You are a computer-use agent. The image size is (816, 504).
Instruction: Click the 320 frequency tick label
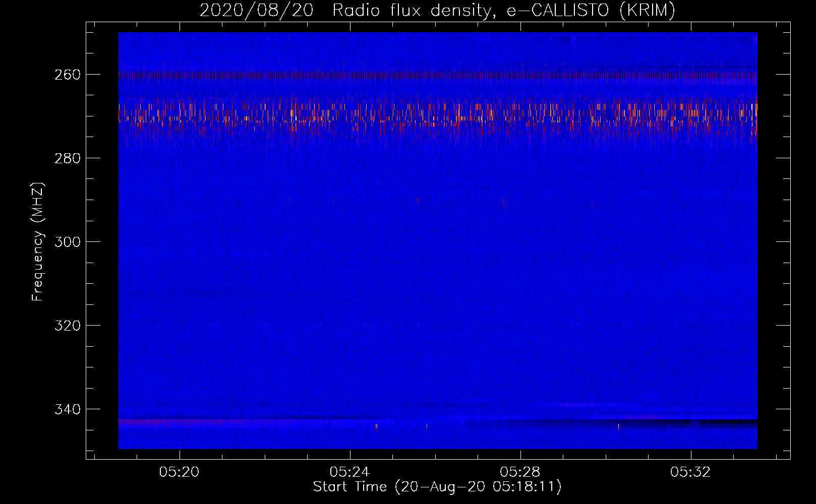(x=67, y=326)
